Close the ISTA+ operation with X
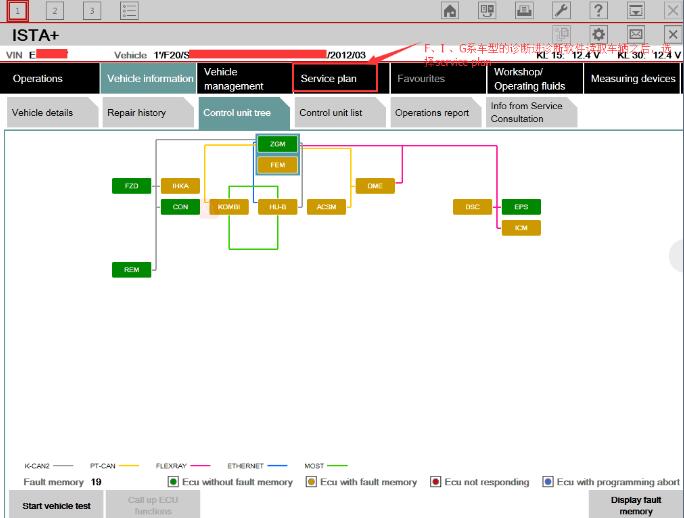The height and width of the screenshot is (518, 684). [673, 34]
